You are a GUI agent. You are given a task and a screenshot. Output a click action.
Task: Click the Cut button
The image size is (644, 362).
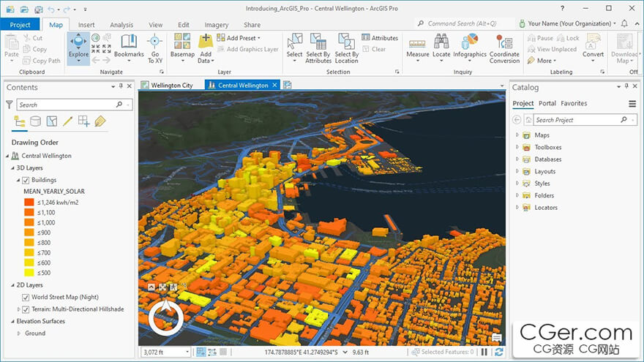click(x=33, y=38)
